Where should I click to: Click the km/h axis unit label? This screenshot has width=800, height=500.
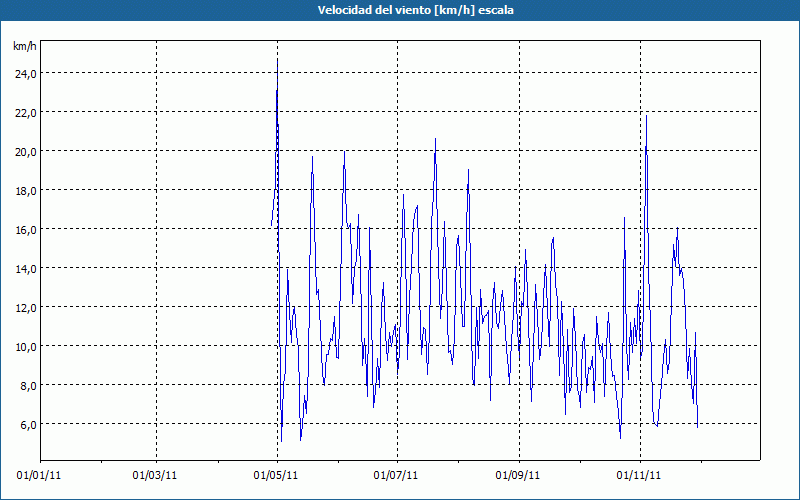tap(24, 46)
